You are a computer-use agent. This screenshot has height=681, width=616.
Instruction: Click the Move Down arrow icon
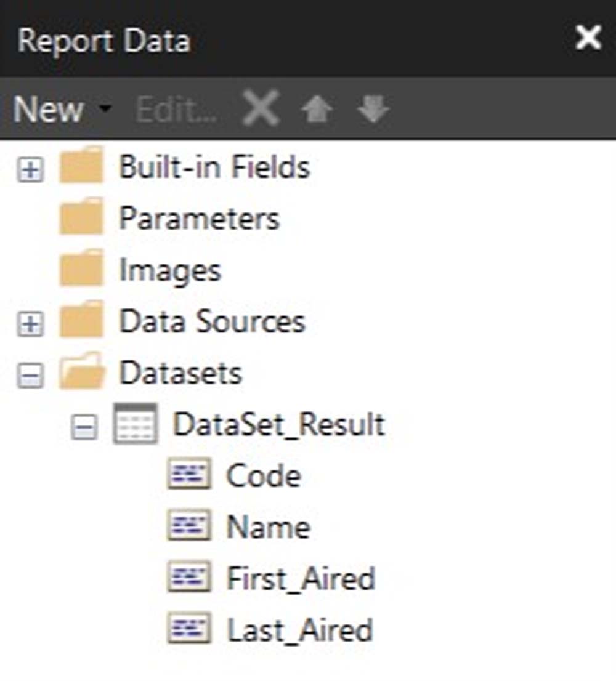coord(373,110)
